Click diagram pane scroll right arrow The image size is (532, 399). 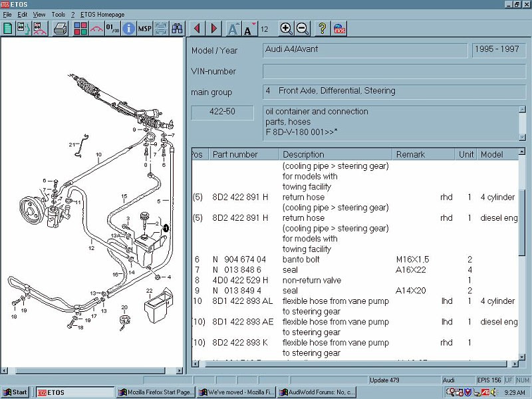pyautogui.click(x=180, y=370)
